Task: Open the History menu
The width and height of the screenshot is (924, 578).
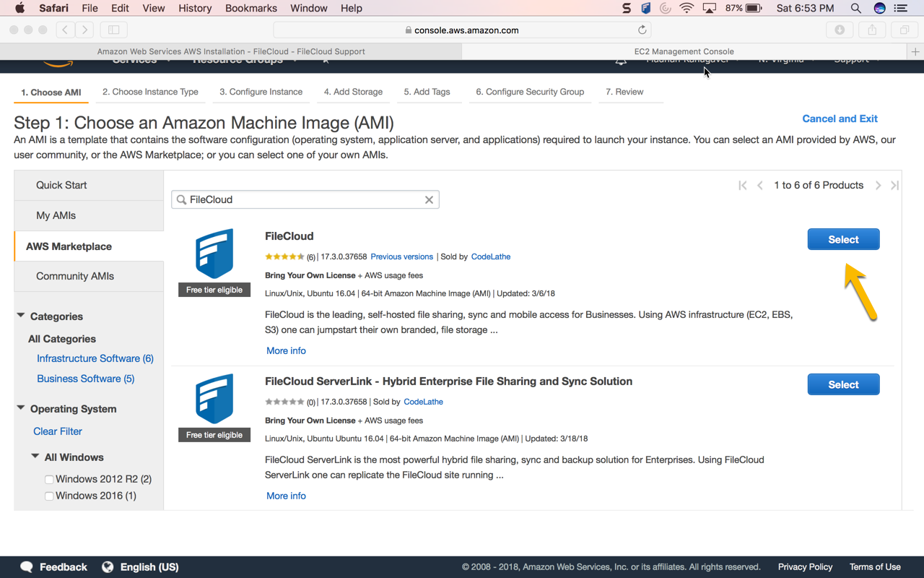Action: pyautogui.click(x=194, y=8)
